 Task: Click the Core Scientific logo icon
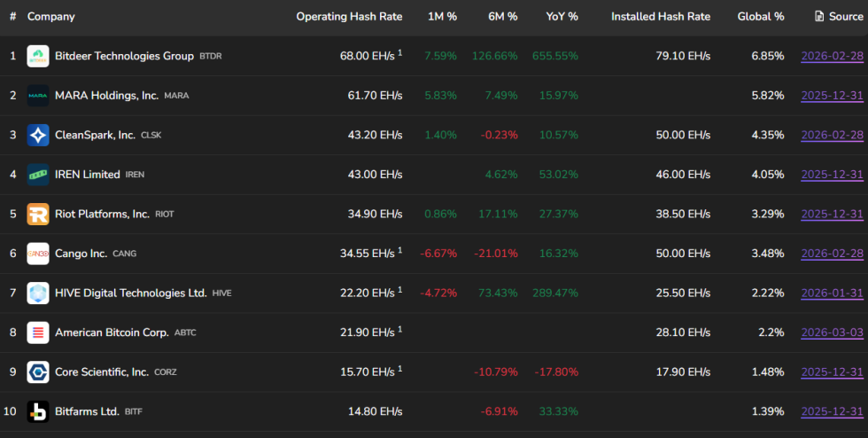(37, 372)
